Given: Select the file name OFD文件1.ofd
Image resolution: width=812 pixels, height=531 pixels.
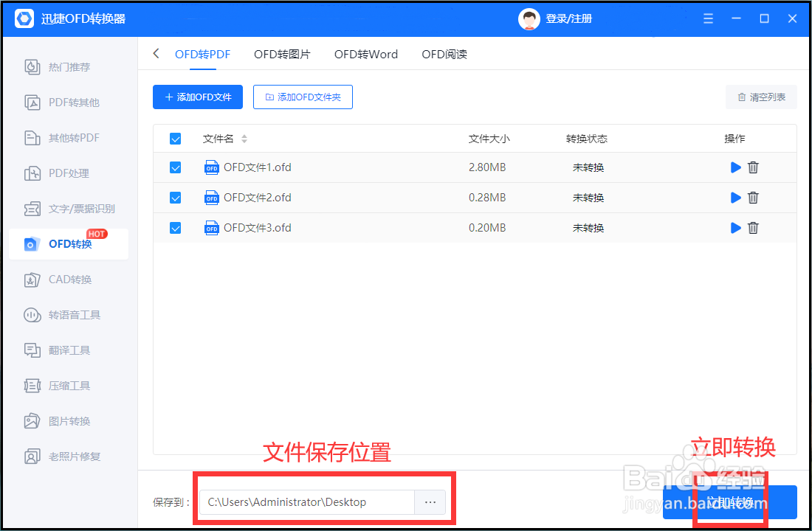Looking at the screenshot, I should (258, 167).
